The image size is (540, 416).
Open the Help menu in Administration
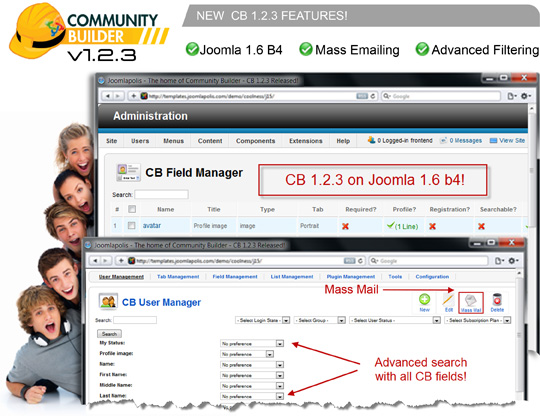click(x=343, y=141)
